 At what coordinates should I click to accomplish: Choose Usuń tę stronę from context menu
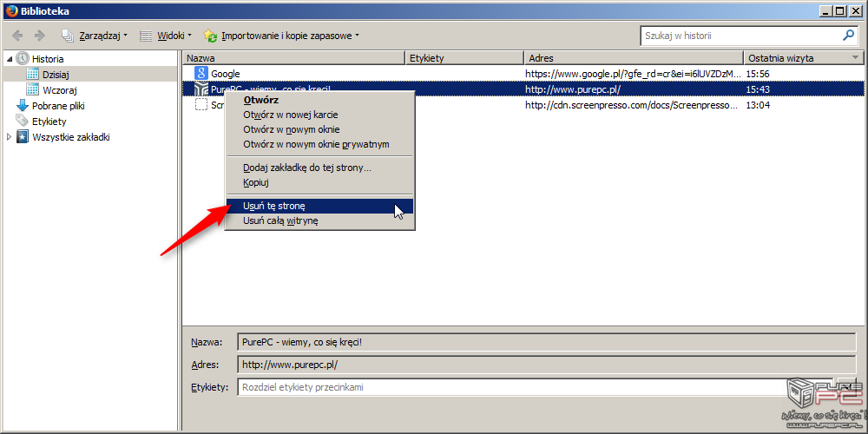click(274, 206)
